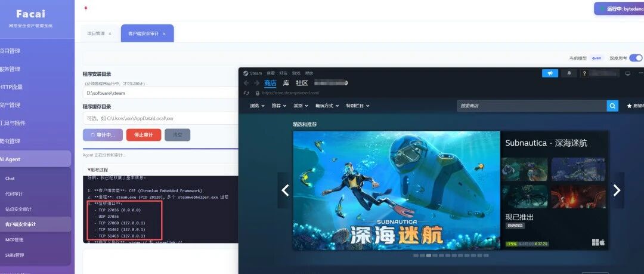Click the Subnautica - 深海迷航 title text
644x274 pixels.
546,143
